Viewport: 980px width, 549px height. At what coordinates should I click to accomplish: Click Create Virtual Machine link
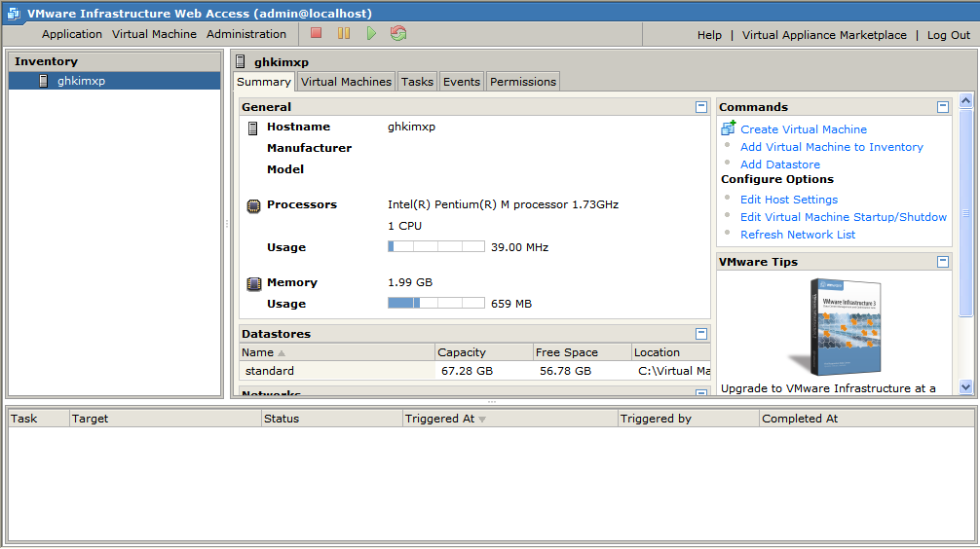pyautogui.click(x=804, y=129)
